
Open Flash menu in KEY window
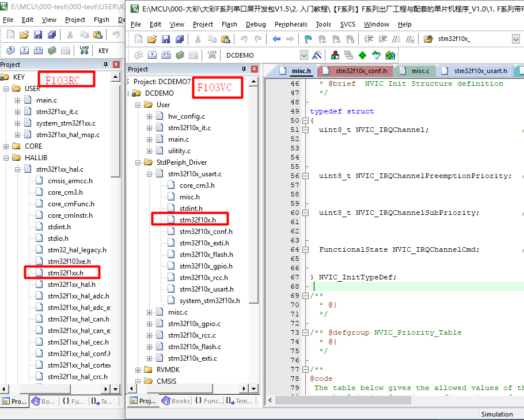tap(101, 20)
